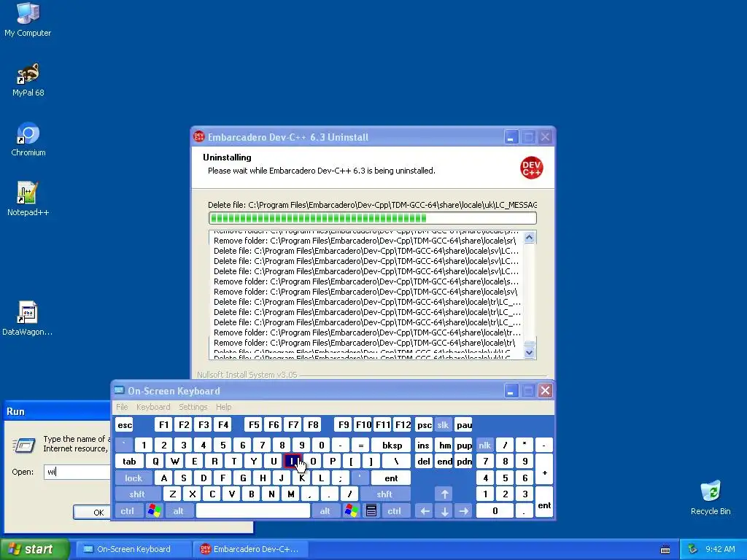Viewport: 747px width, 560px height.
Task: Click the application menu key on the keyboard
Action: [x=371, y=511]
